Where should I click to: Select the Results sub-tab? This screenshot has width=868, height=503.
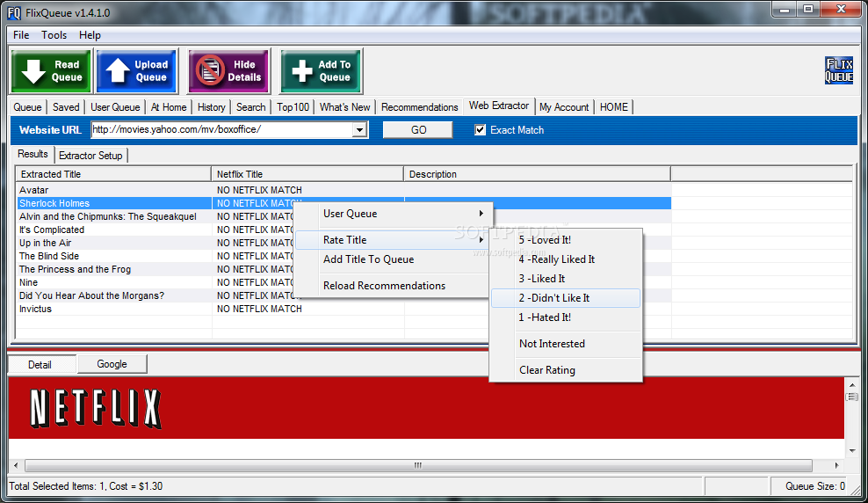pos(33,154)
